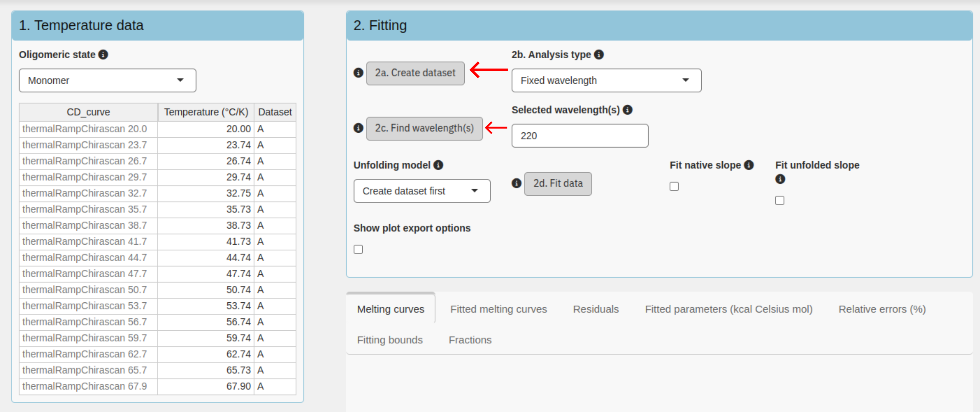Switch to the Fitted melting curves tab
This screenshot has height=412, width=980.
498,309
